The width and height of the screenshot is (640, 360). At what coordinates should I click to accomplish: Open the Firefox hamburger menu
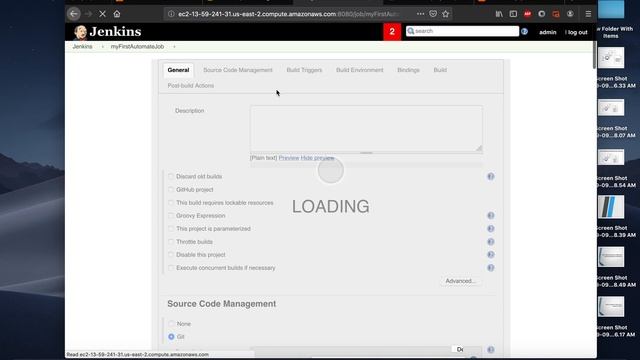[588, 14]
